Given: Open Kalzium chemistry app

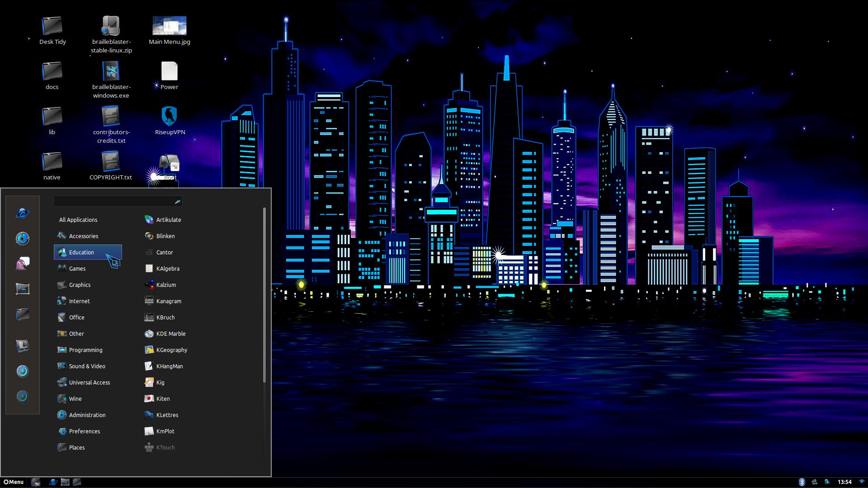Looking at the screenshot, I should coord(166,284).
